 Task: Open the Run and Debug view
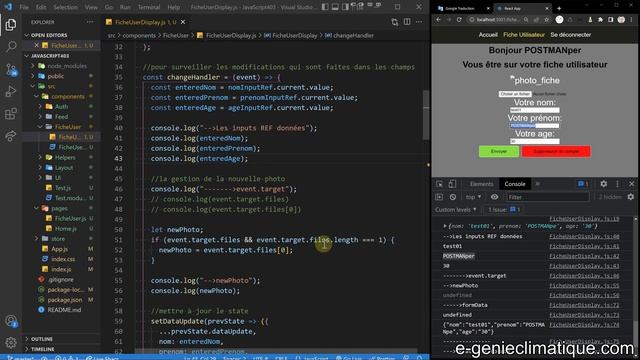tap(11, 91)
